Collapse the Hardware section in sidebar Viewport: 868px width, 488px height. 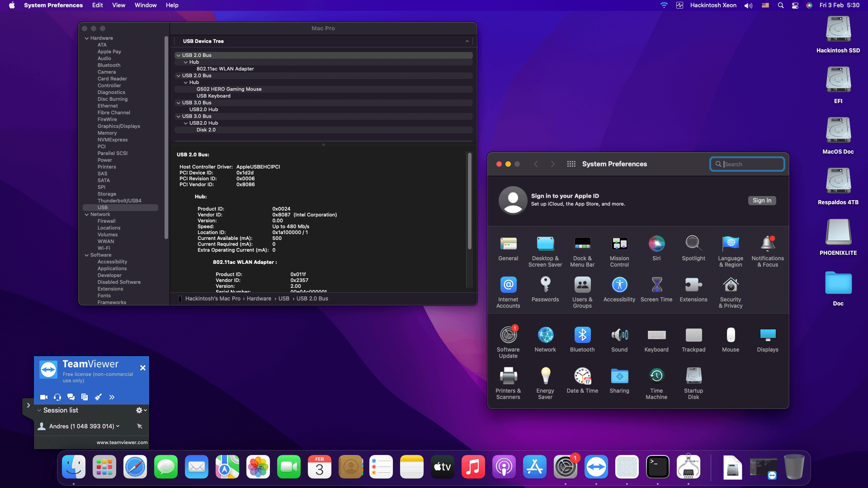[87, 38]
